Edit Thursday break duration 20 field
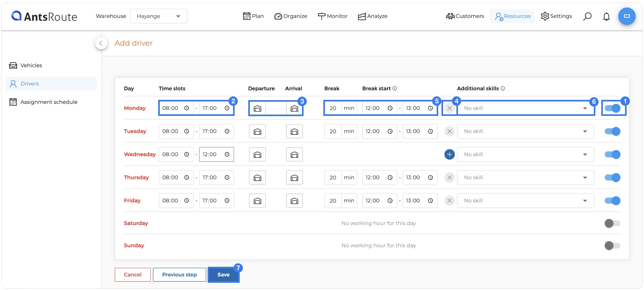This screenshot has width=644, height=290. coord(333,178)
